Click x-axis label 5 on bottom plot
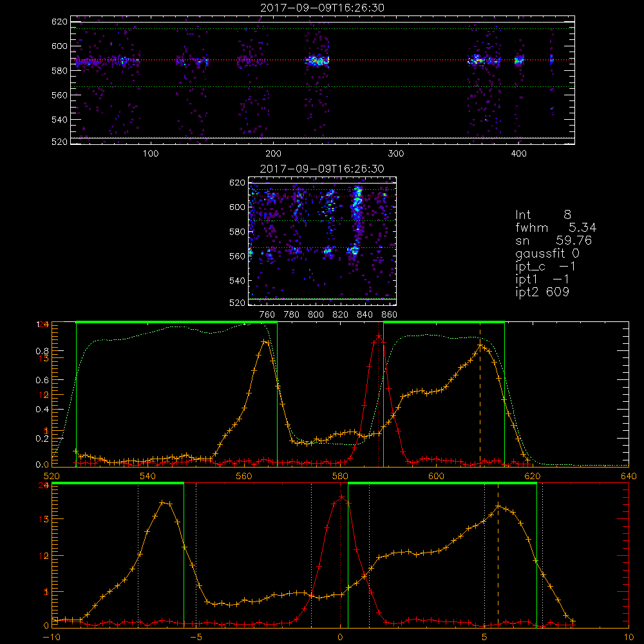644x644 pixels. [485, 637]
